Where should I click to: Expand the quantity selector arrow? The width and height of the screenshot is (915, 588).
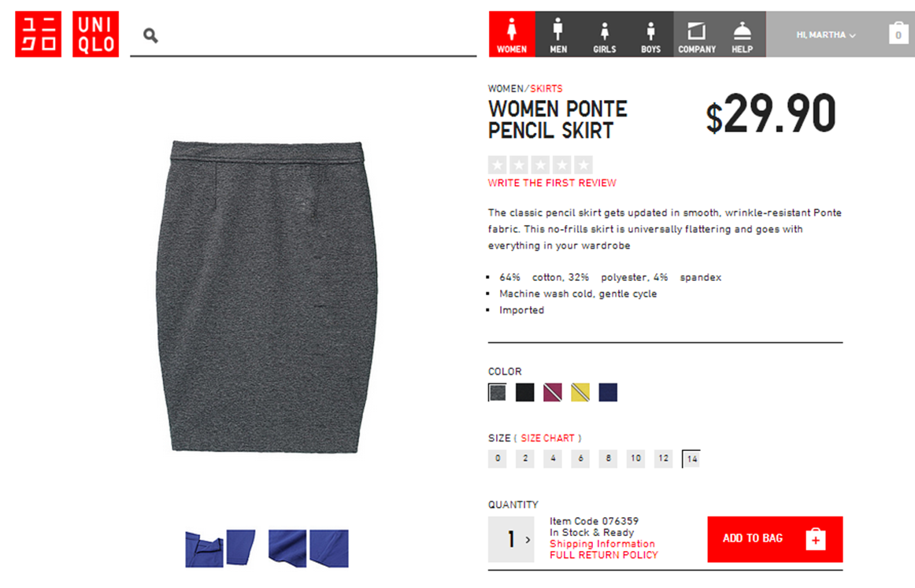tap(528, 539)
